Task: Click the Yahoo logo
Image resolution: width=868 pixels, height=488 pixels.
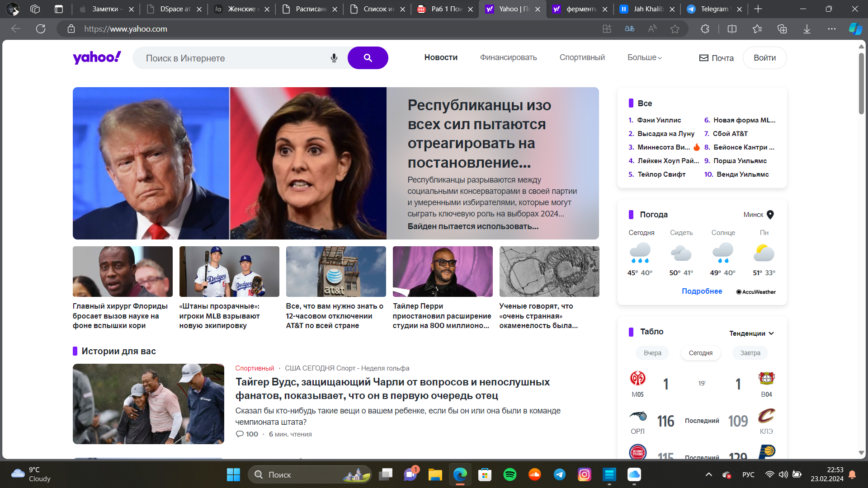Action: pos(97,57)
